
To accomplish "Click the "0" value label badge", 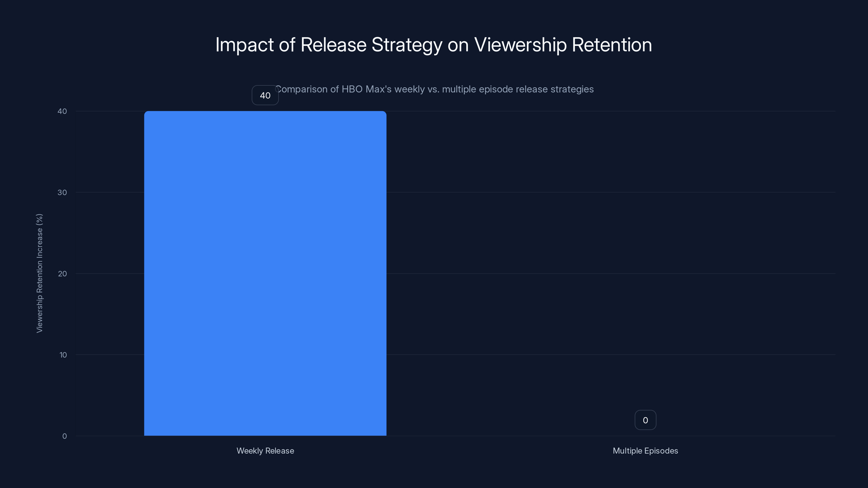I will coord(645,420).
